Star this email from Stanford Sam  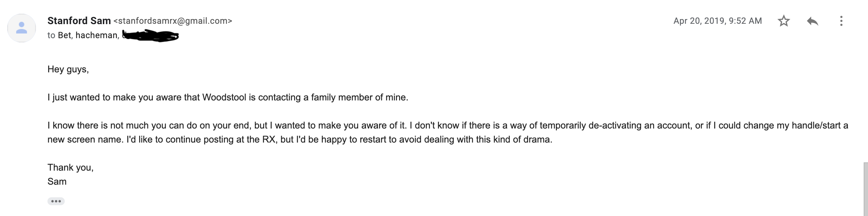point(784,21)
